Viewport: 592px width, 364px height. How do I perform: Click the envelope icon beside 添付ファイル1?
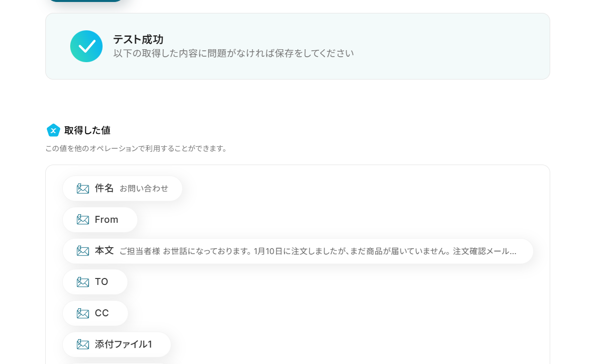[83, 344]
